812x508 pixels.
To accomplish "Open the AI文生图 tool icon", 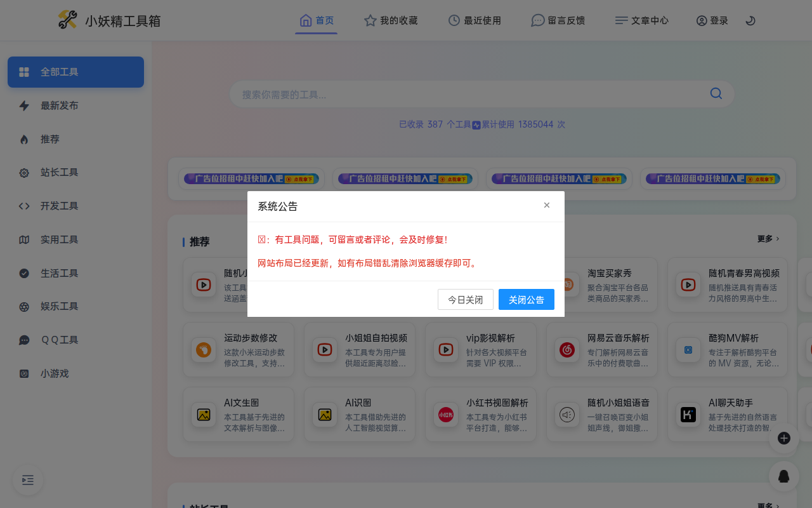I will point(203,413).
